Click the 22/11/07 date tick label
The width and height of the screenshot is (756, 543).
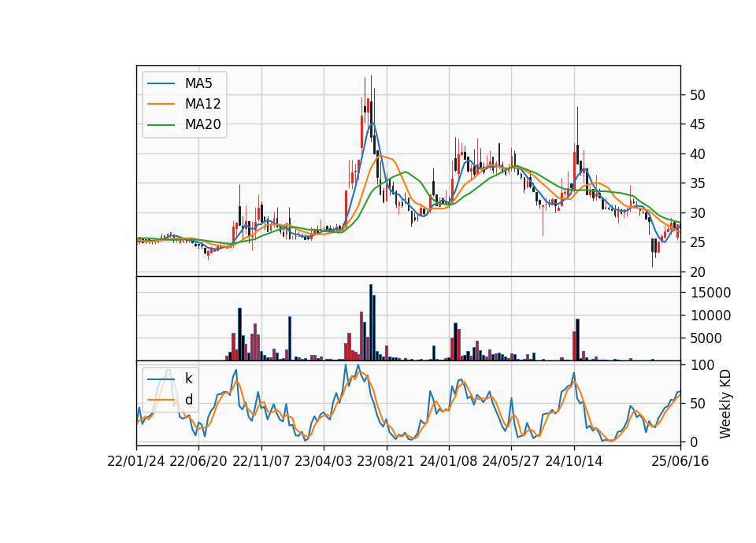261,461
